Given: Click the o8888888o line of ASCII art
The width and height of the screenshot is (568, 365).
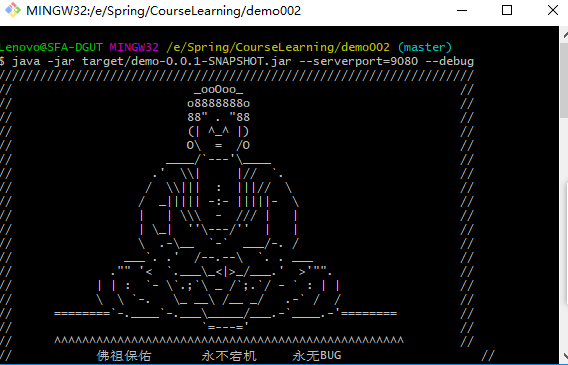Looking at the screenshot, I should pyautogui.click(x=218, y=104).
